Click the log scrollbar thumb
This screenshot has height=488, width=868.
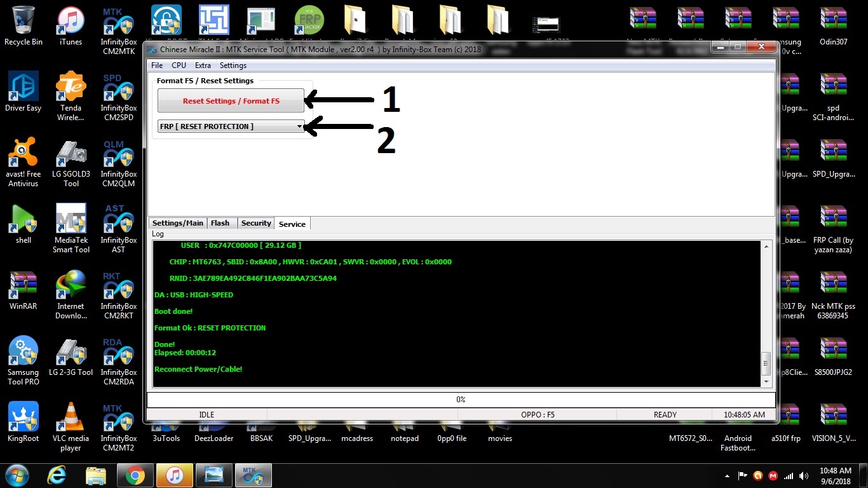pos(766,364)
